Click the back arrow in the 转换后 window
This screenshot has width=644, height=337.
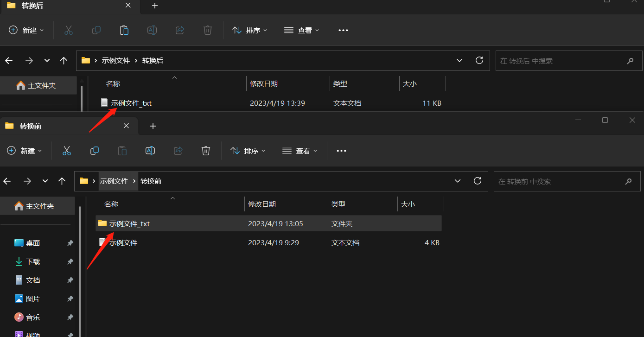(x=8, y=60)
